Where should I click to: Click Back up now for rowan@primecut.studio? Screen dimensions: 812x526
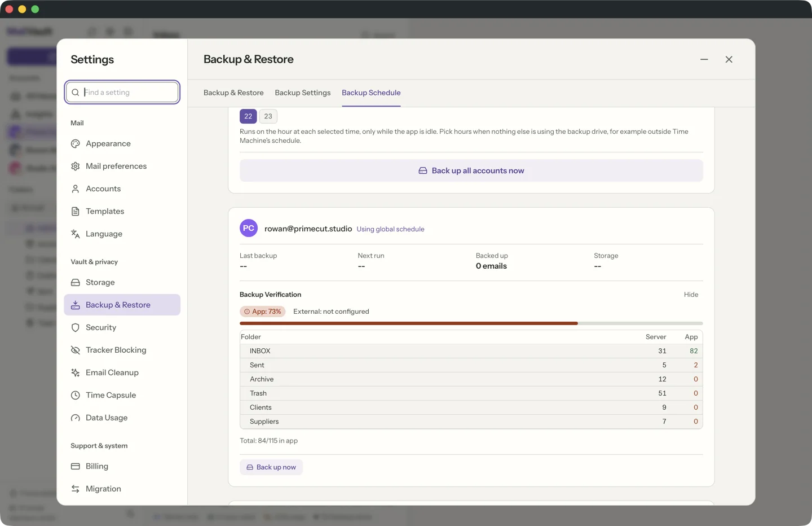[x=271, y=467]
